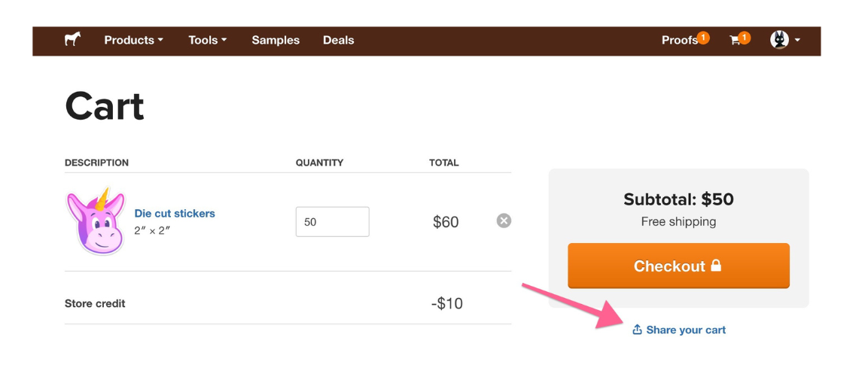Click the lock icon on Checkout

point(716,266)
